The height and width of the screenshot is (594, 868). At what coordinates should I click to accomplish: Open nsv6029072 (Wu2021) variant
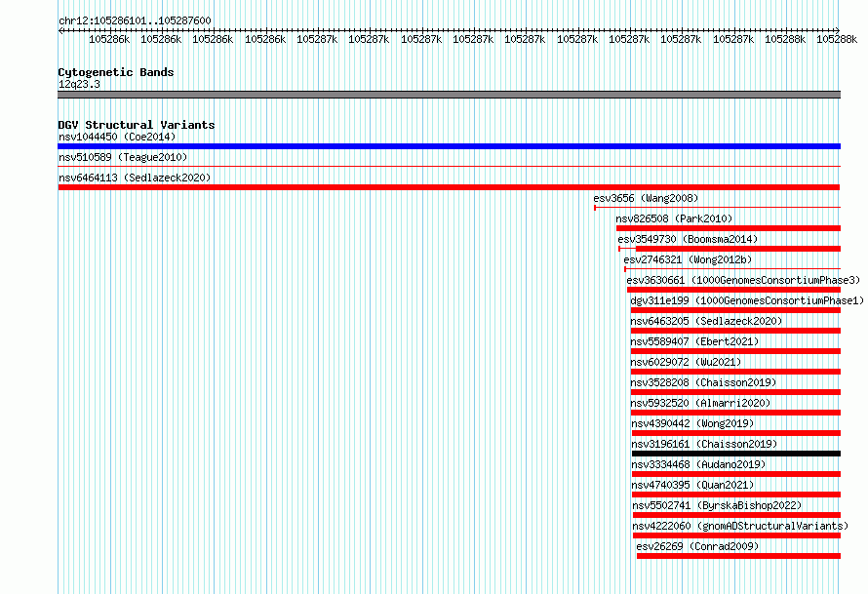point(686,362)
